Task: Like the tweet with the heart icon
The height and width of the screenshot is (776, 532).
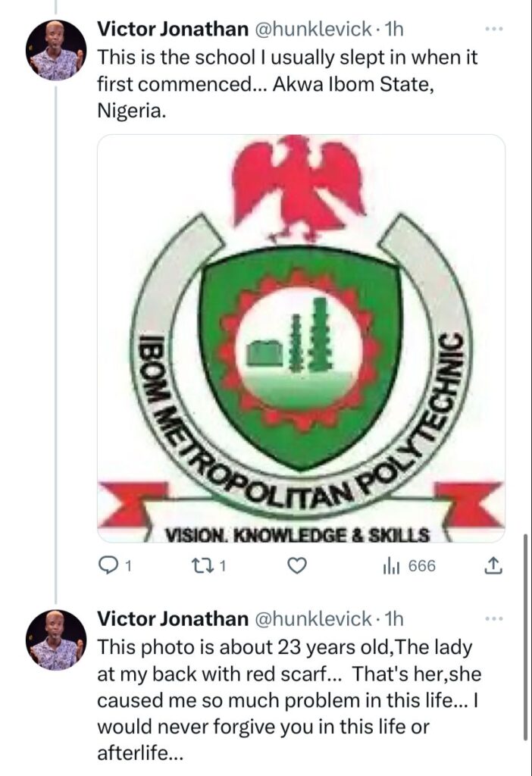Action: pyautogui.click(x=299, y=565)
